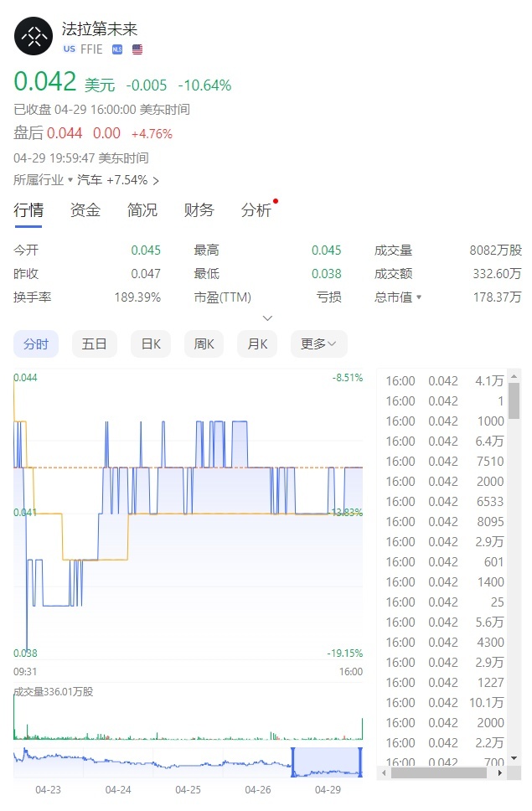This screenshot has width=532, height=811.
Task: Click the trade row with volume 6533
Action: pos(445,502)
